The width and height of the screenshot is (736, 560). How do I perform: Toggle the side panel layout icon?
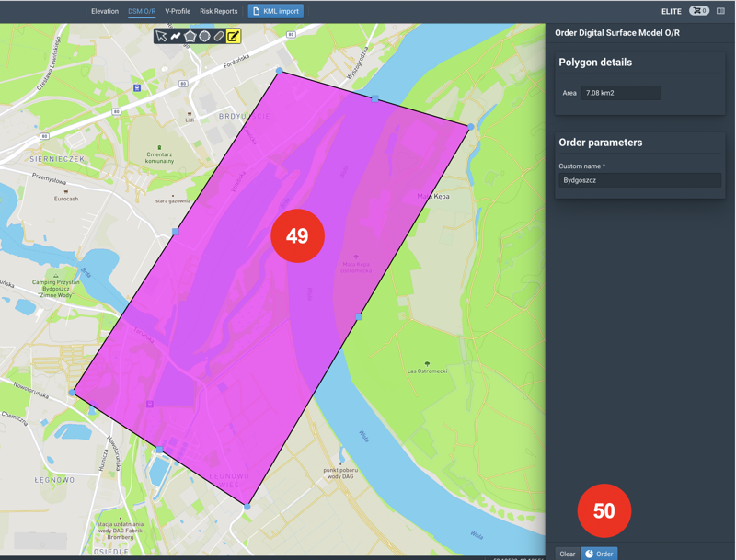pos(721,11)
